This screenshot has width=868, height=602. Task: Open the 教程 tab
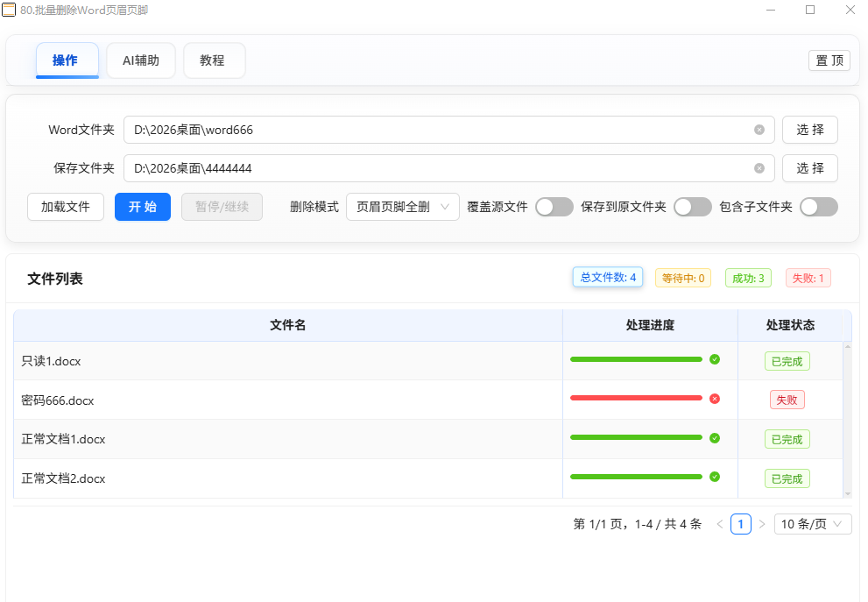[213, 60]
